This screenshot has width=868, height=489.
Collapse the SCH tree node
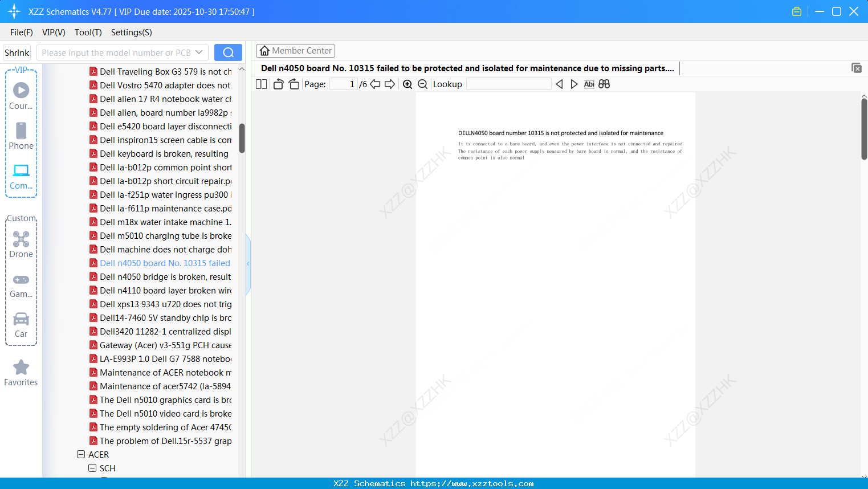pos(92,468)
